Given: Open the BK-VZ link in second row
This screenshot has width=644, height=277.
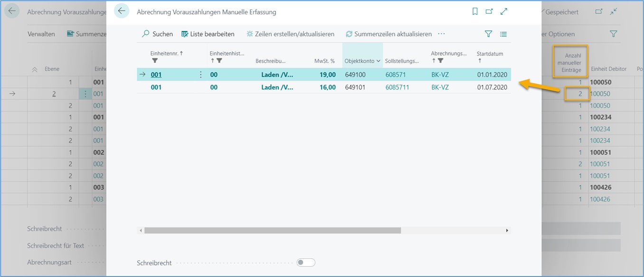Looking at the screenshot, I should (x=440, y=87).
